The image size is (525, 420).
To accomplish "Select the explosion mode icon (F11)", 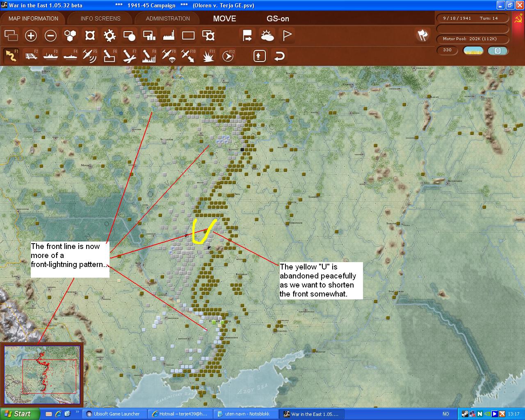I will click(x=208, y=55).
